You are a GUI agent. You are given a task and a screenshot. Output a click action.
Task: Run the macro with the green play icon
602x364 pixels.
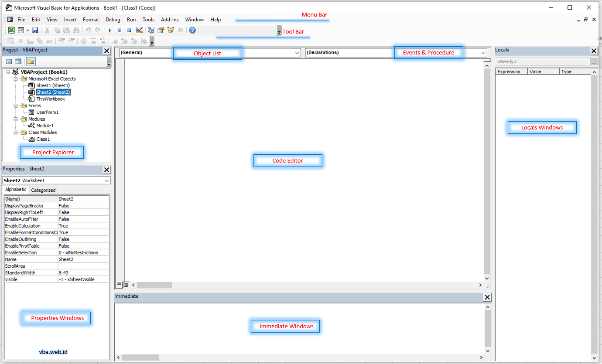110,30
